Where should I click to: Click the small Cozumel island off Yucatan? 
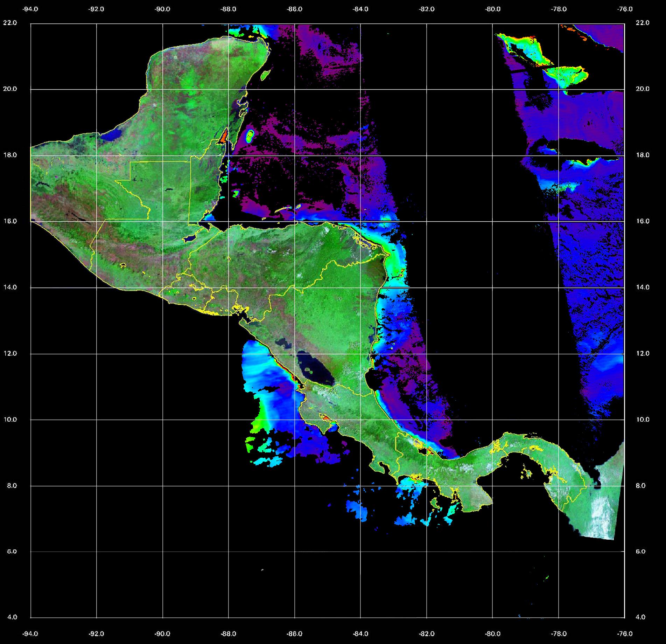[265, 74]
